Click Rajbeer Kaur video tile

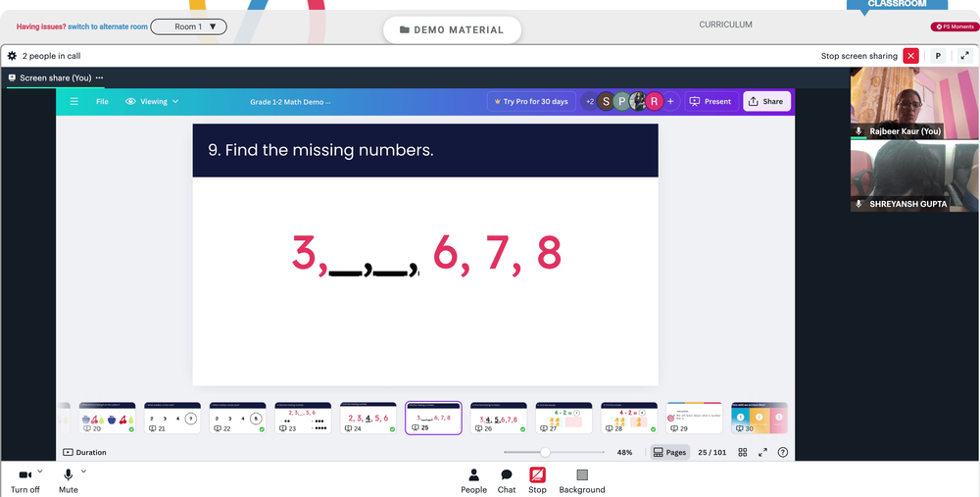(x=914, y=103)
